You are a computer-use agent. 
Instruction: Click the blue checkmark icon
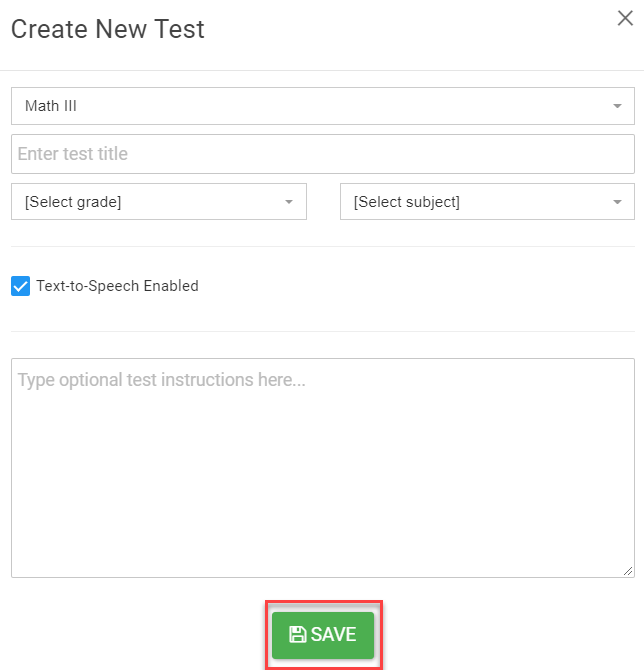[x=21, y=286]
